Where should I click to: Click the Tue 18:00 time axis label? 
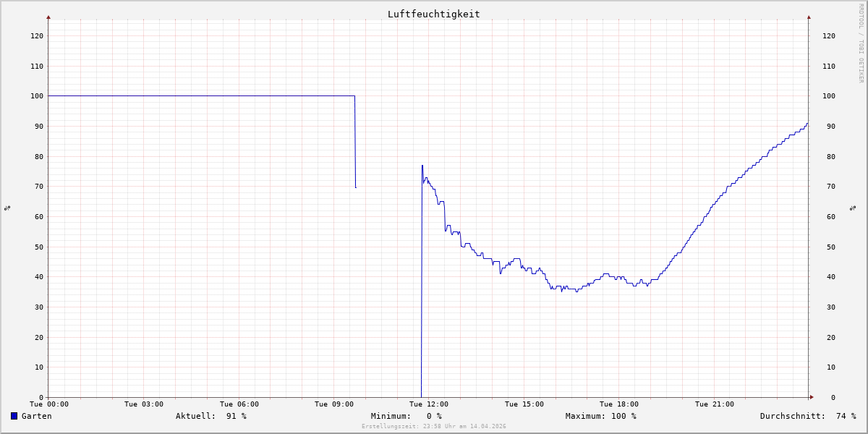coord(619,404)
